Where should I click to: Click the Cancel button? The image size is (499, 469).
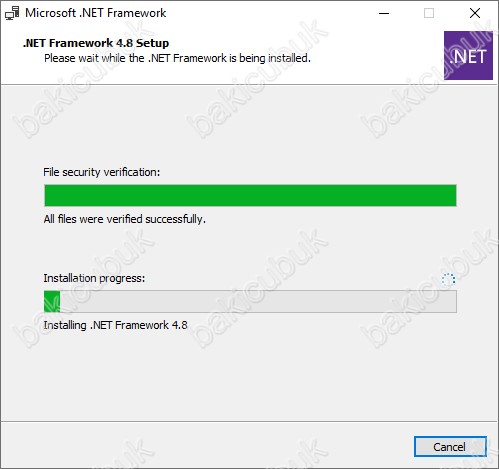pyautogui.click(x=450, y=446)
